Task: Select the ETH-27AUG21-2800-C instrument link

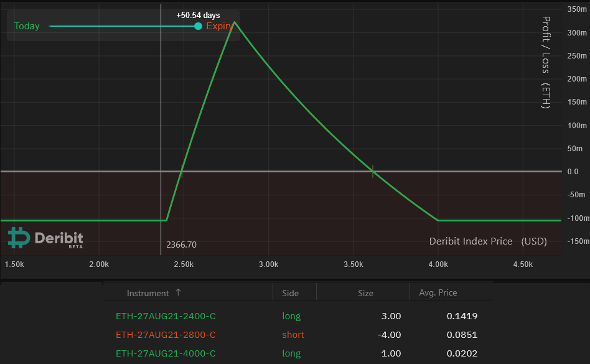Action: 166,335
